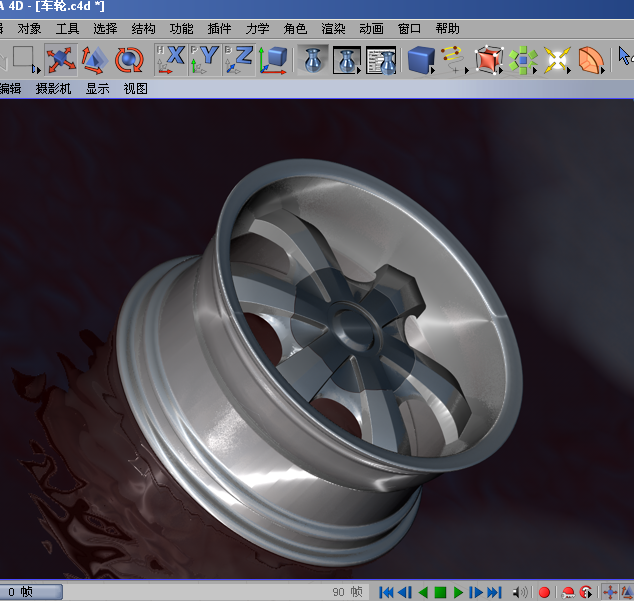634x601 pixels.
Task: Add an Array modeling object
Action: coord(522,60)
